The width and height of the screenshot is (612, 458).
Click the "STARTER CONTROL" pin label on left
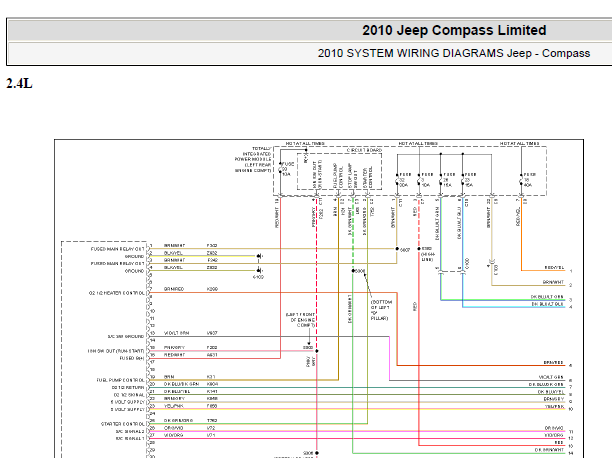pos(123,424)
